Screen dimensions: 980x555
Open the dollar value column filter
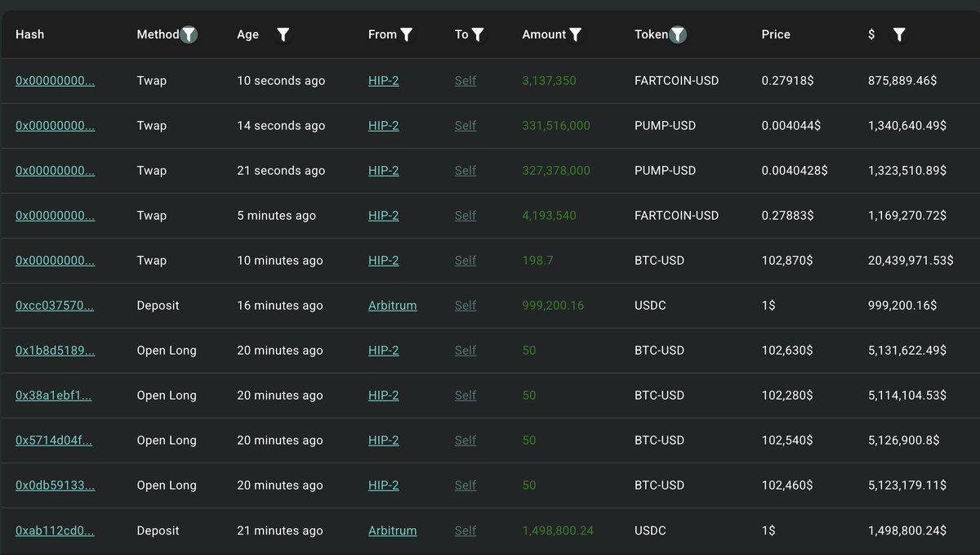tap(898, 34)
